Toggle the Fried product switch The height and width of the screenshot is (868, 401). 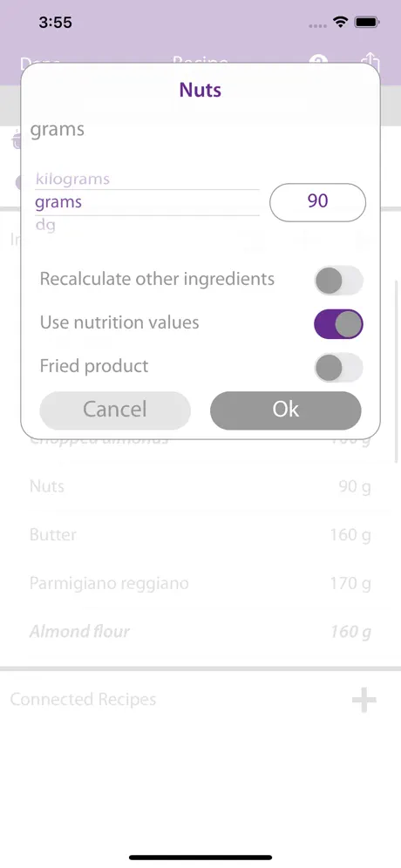coord(338,368)
